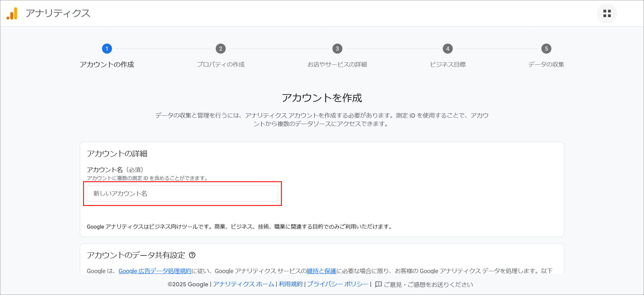The height and width of the screenshot is (295, 644).
Task: Click the お店やサービスの詳細 step label
Action: (337, 64)
